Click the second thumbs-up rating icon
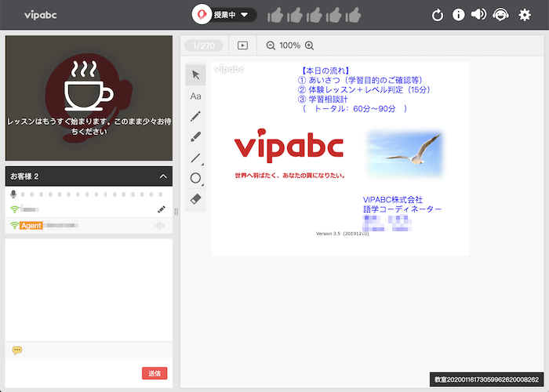The height and width of the screenshot is (392, 549). (295, 15)
